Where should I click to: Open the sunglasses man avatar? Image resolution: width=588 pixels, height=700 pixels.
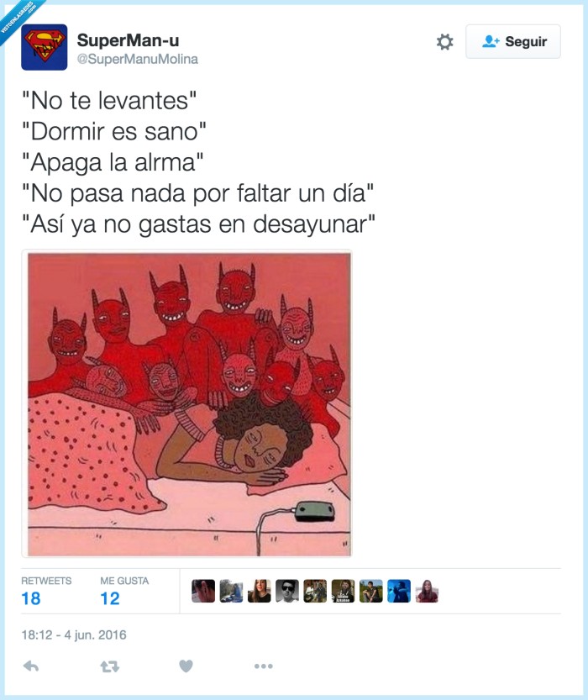click(287, 591)
